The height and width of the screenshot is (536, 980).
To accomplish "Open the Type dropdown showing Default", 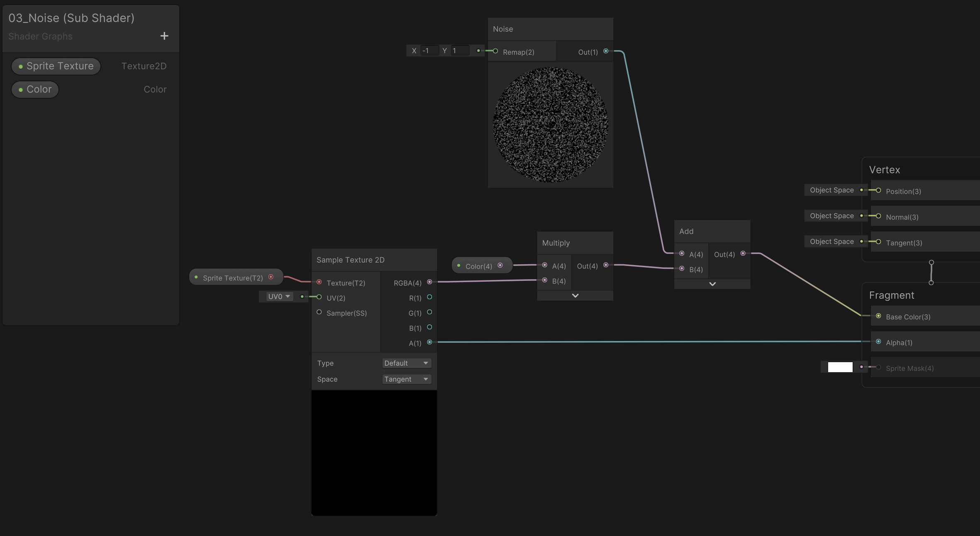I will [x=406, y=363].
